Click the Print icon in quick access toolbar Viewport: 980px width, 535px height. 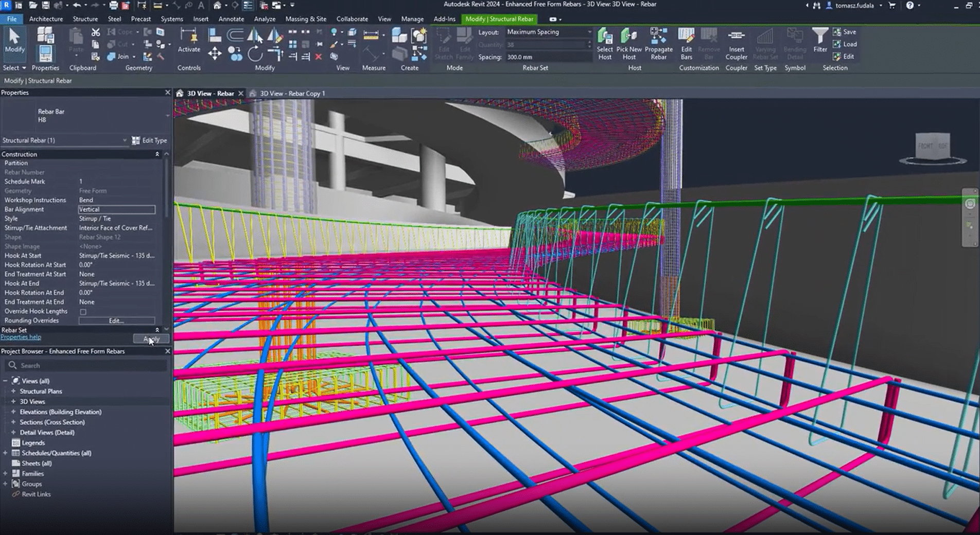(x=113, y=5)
